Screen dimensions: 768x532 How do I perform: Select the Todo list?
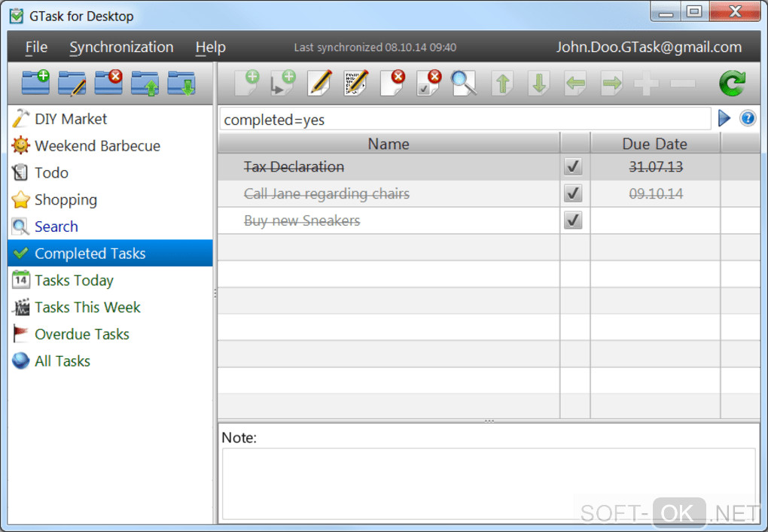coord(110,173)
